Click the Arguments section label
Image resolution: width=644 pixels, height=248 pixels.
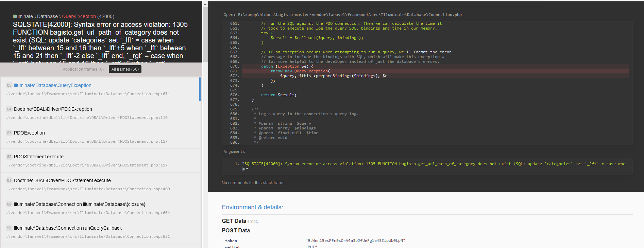coord(234,152)
